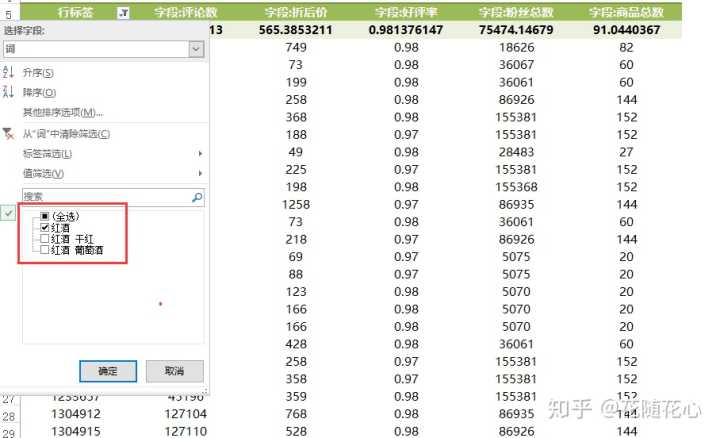Select the 行标签 header cell

tap(75, 12)
